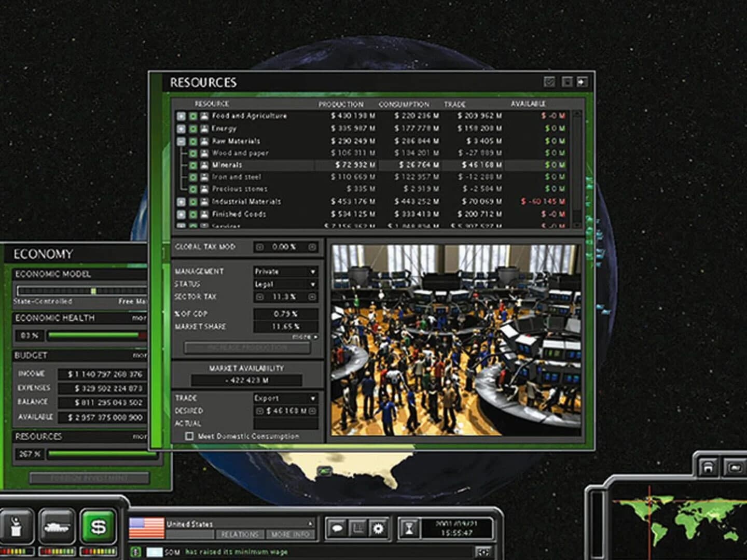
Task: Click the person icon on the Minerals row
Action: coord(204,165)
